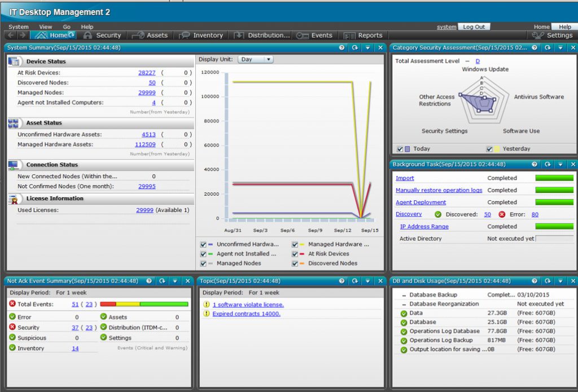The image size is (578, 392).
Task: Refresh the Category Security Assessment panel
Action: (x=548, y=47)
